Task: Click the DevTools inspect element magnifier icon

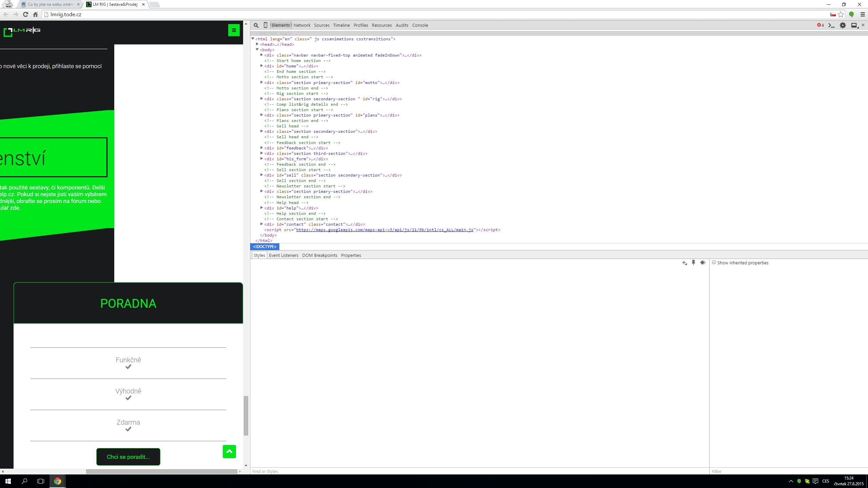Action: point(256,25)
